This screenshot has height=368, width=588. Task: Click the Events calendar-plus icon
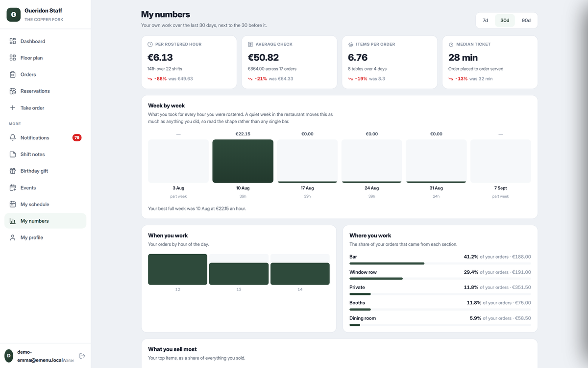[13, 188]
